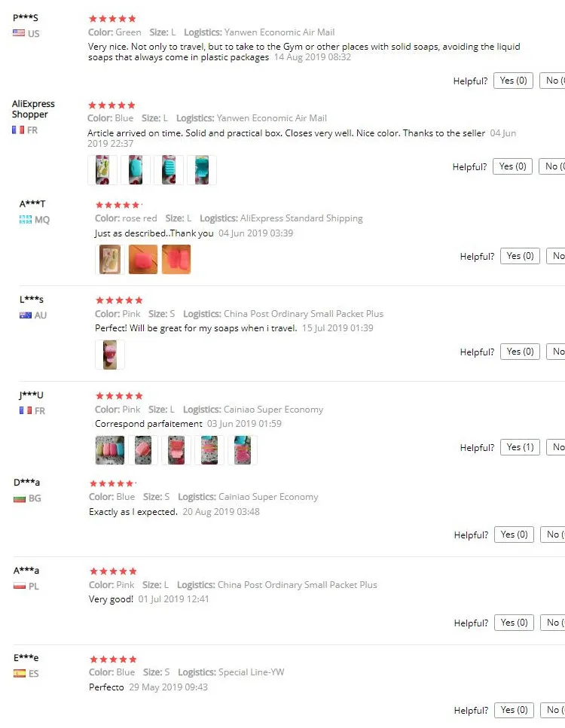Screen dimensions: 565x728
Task: Click Yes on E***e's 'Perfecto' review
Action: (x=514, y=710)
